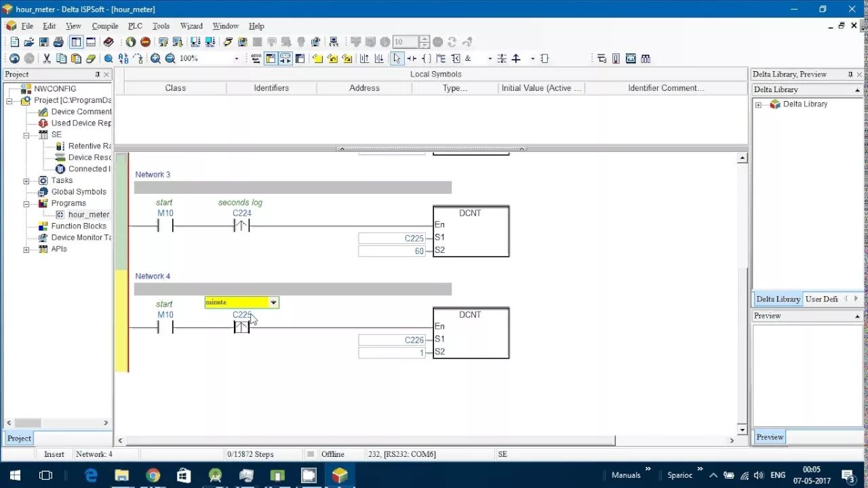Click the Preview tab button at bottom
868x488 pixels.
tap(770, 437)
